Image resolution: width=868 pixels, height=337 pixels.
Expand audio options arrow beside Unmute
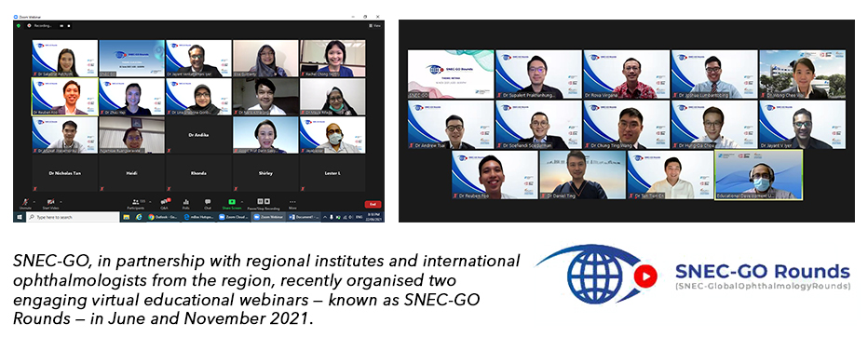point(34,201)
